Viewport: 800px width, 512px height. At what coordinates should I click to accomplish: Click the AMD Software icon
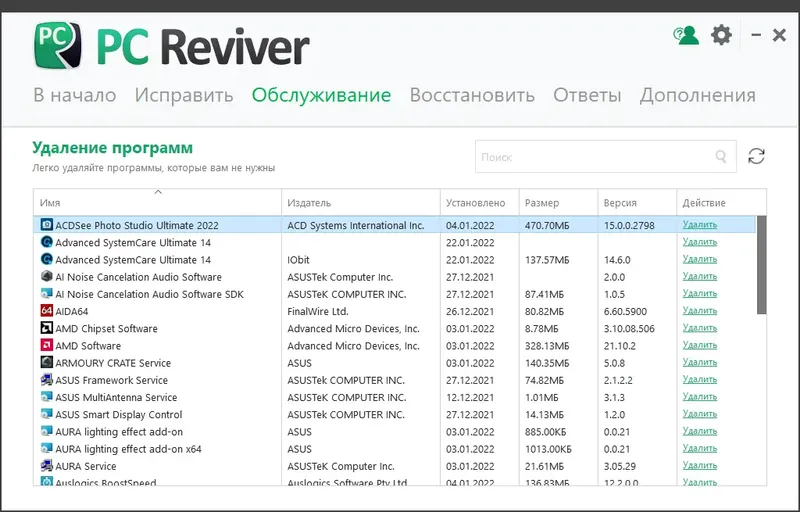coord(46,345)
